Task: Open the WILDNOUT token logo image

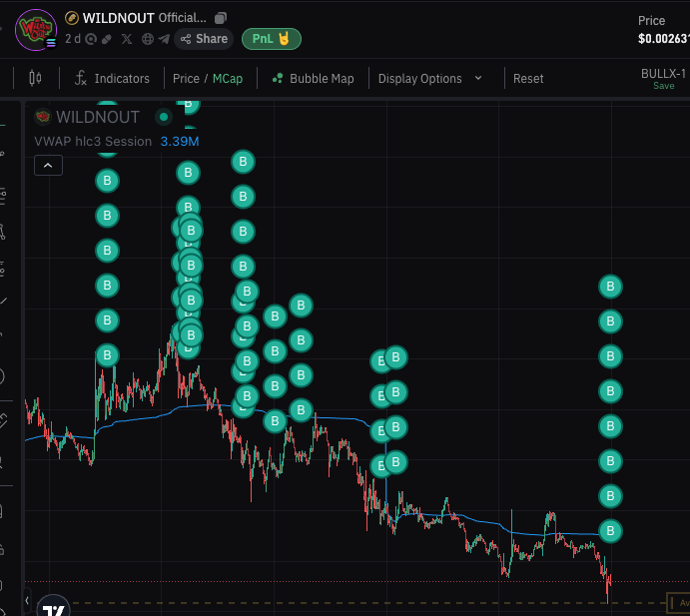Action: [36, 30]
